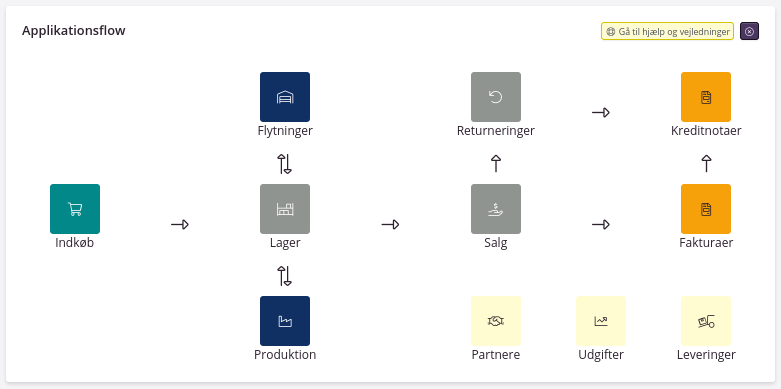Close the Applikationsflow panel

[x=750, y=31]
